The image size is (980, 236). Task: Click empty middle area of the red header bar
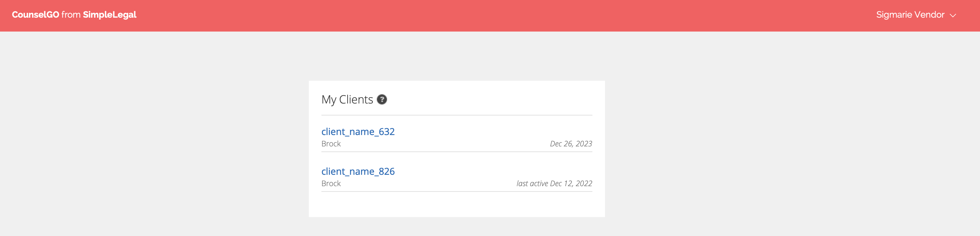pyautogui.click(x=490, y=15)
